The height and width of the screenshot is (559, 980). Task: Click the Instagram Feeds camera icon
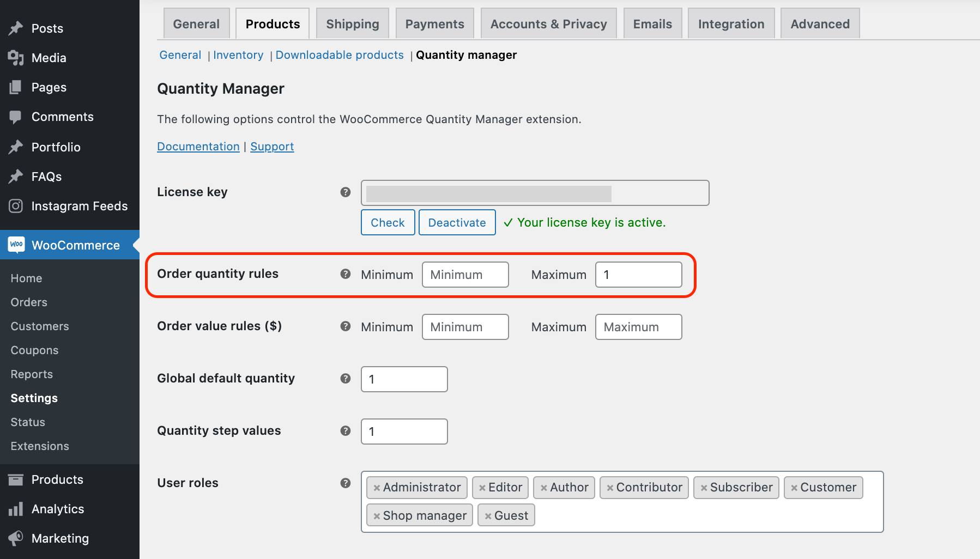(16, 206)
